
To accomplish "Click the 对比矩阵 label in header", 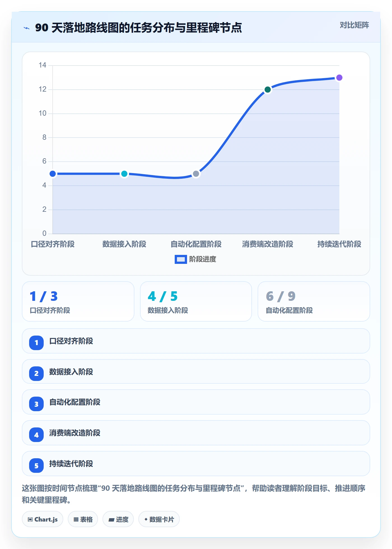I will (354, 25).
